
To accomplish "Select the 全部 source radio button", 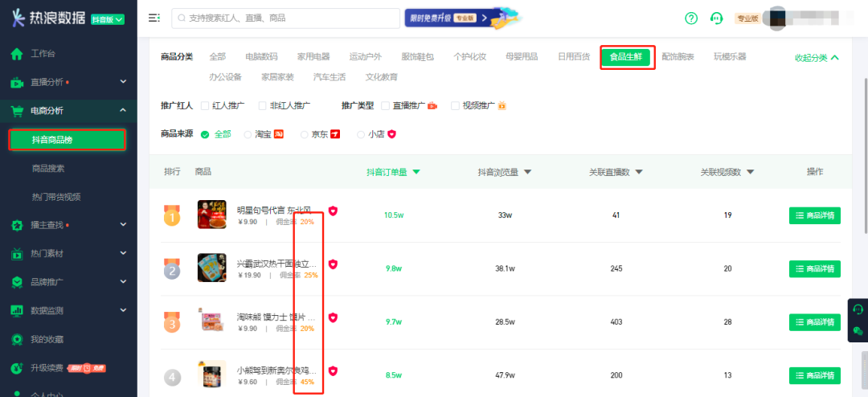I will point(206,134).
